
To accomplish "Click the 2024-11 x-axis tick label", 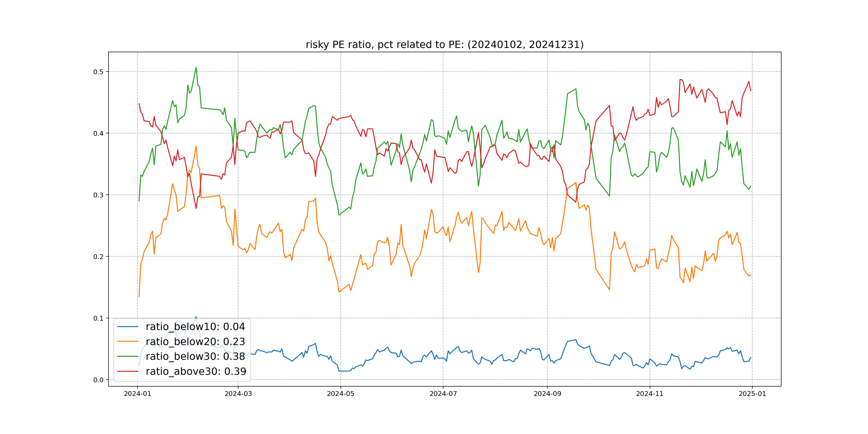I will click(x=650, y=394).
